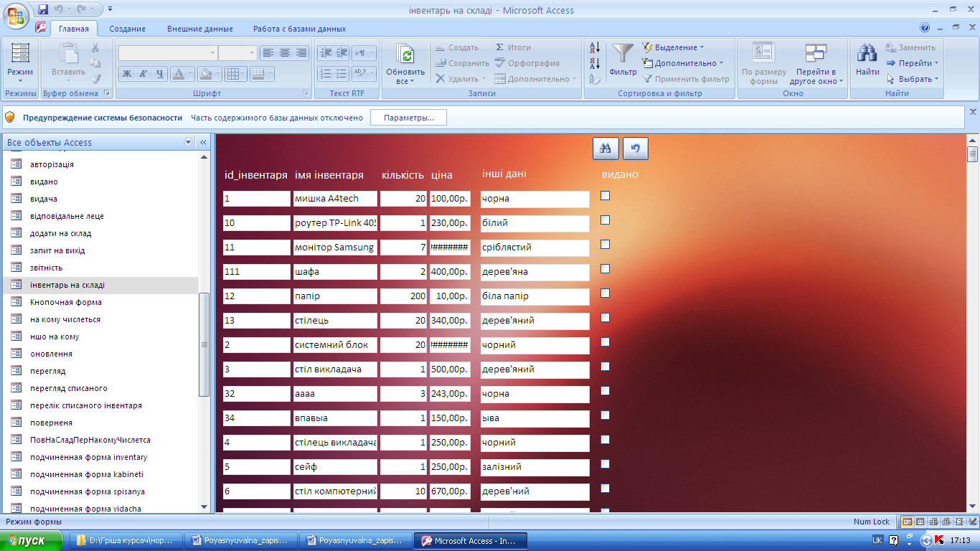Save using Quick Access save icon
Image resolution: width=980 pixels, height=551 pixels.
(43, 9)
